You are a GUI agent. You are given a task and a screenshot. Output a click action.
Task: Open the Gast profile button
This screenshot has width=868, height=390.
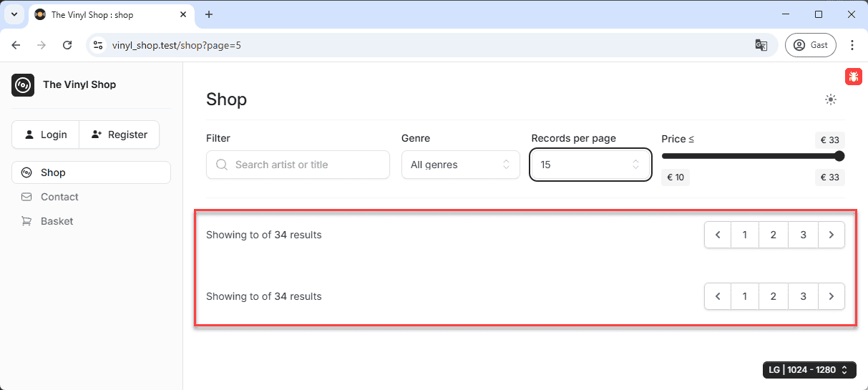click(811, 45)
